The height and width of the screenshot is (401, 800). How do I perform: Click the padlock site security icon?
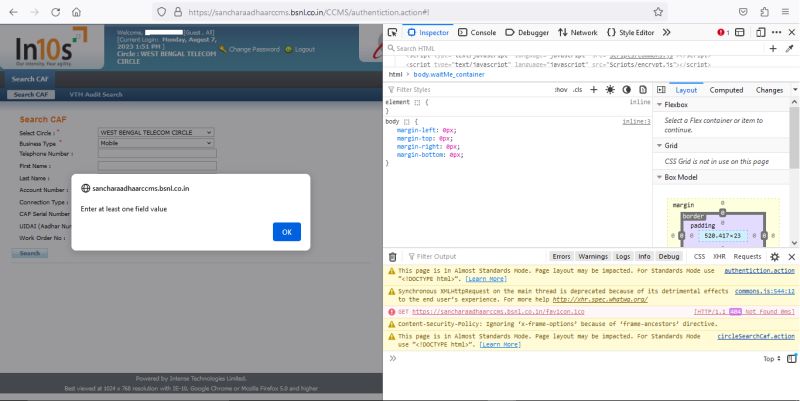178,12
